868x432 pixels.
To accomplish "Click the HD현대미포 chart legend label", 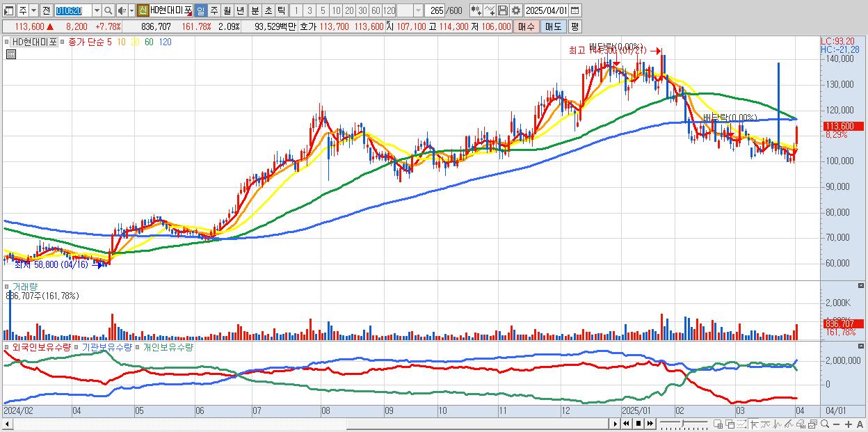I will click(35, 42).
